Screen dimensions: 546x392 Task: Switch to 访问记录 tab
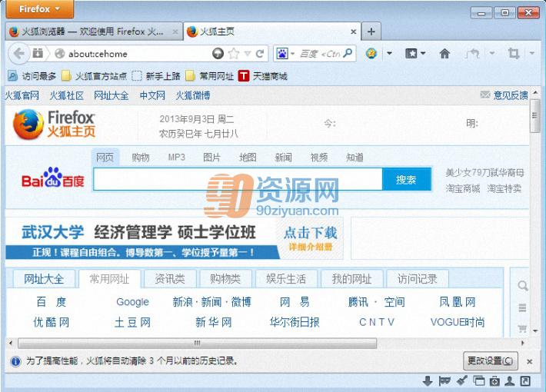[417, 279]
